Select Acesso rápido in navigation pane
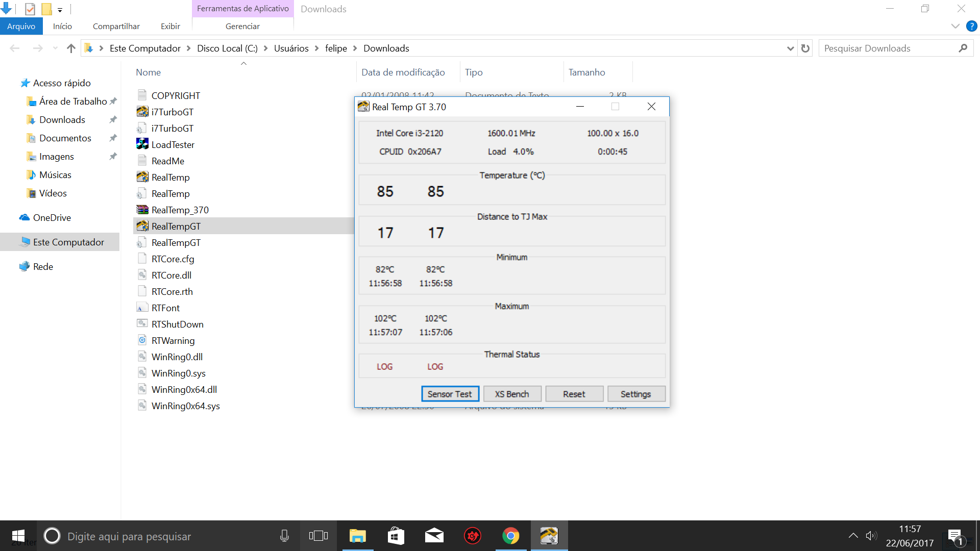Viewport: 980px width, 551px height. [x=62, y=83]
